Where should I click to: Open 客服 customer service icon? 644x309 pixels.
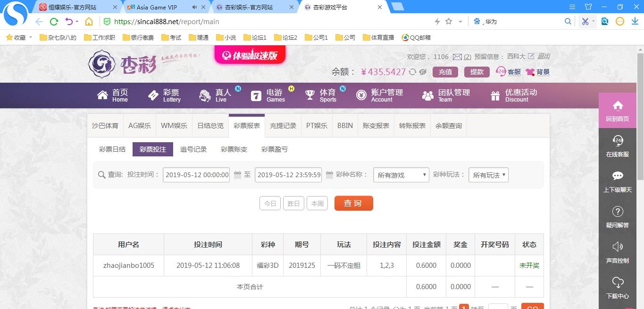coord(501,71)
